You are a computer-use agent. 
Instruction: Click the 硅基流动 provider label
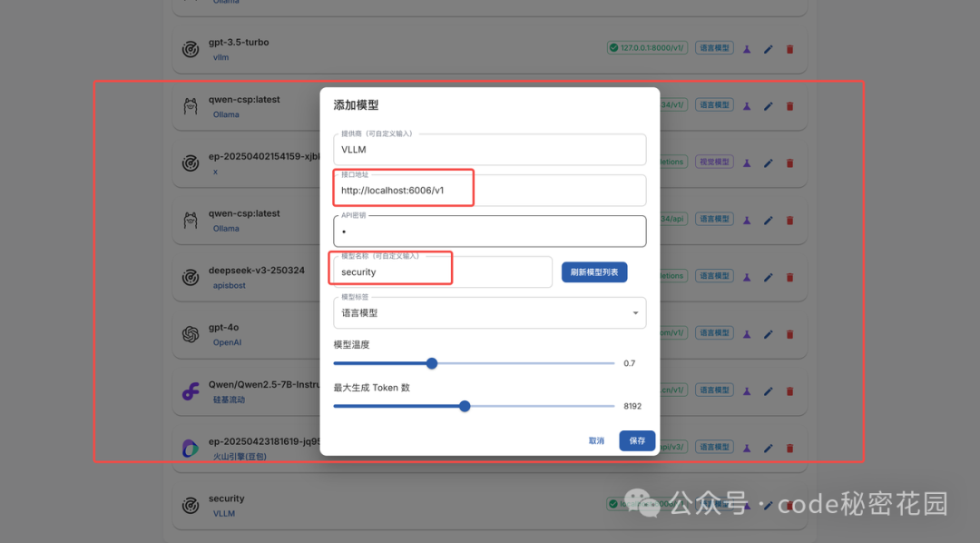[x=229, y=400]
